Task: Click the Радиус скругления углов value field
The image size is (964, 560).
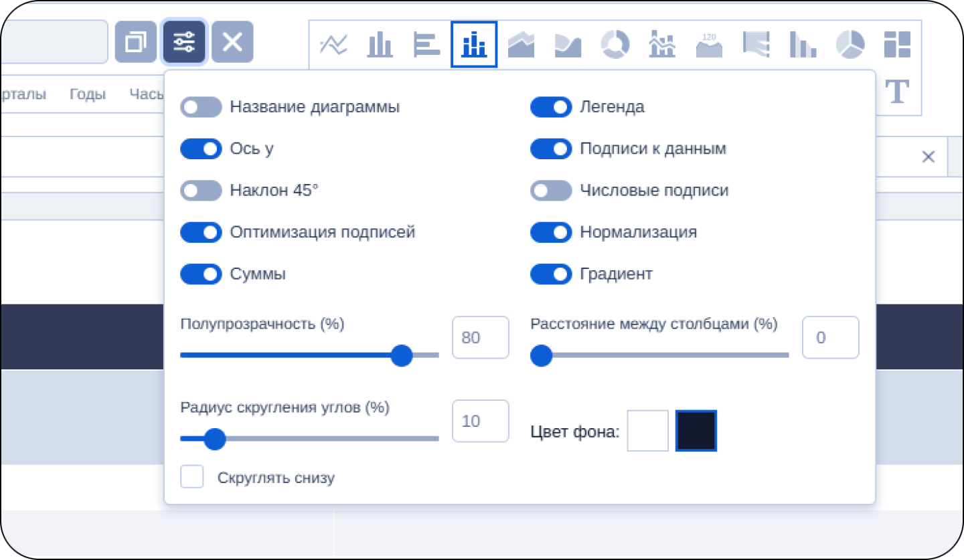Action: coord(480,422)
